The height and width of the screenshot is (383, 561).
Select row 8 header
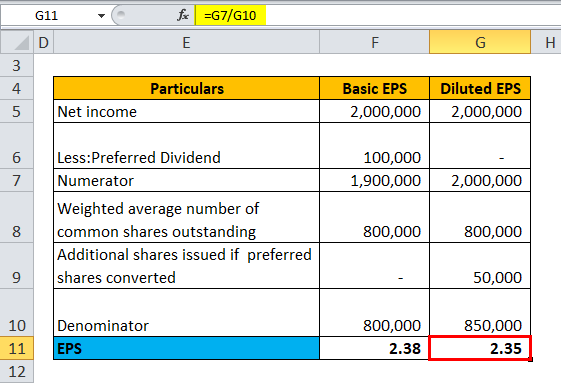[17, 217]
